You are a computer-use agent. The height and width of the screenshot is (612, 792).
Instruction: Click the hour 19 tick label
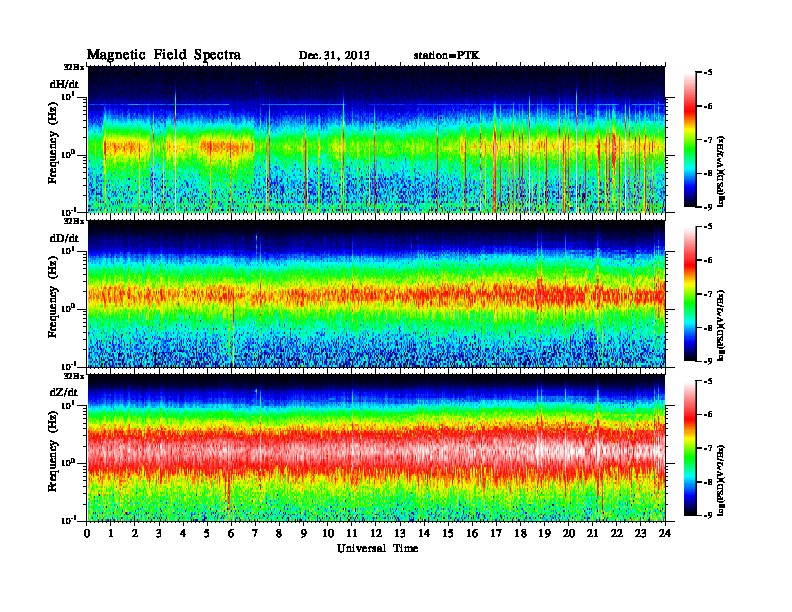tap(544, 533)
